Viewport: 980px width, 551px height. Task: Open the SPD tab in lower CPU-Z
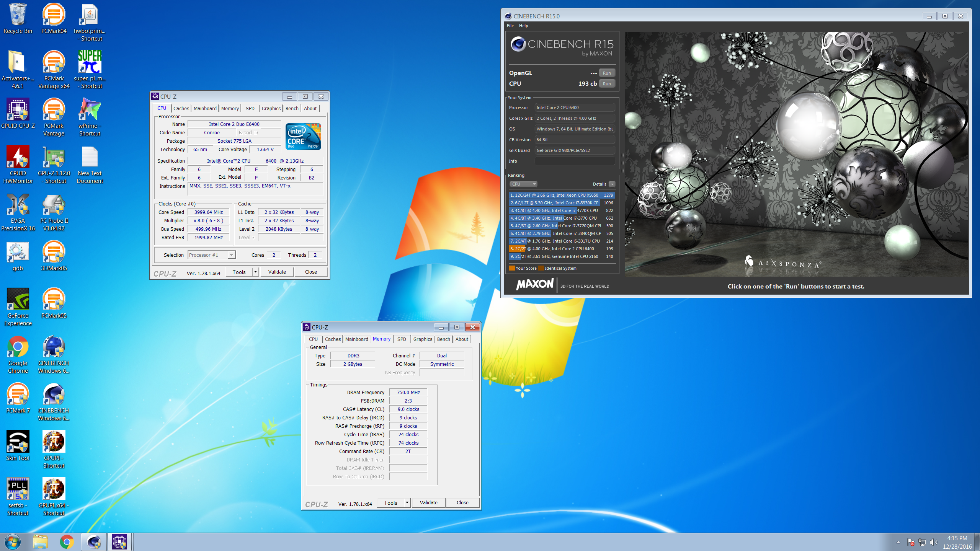(x=402, y=339)
